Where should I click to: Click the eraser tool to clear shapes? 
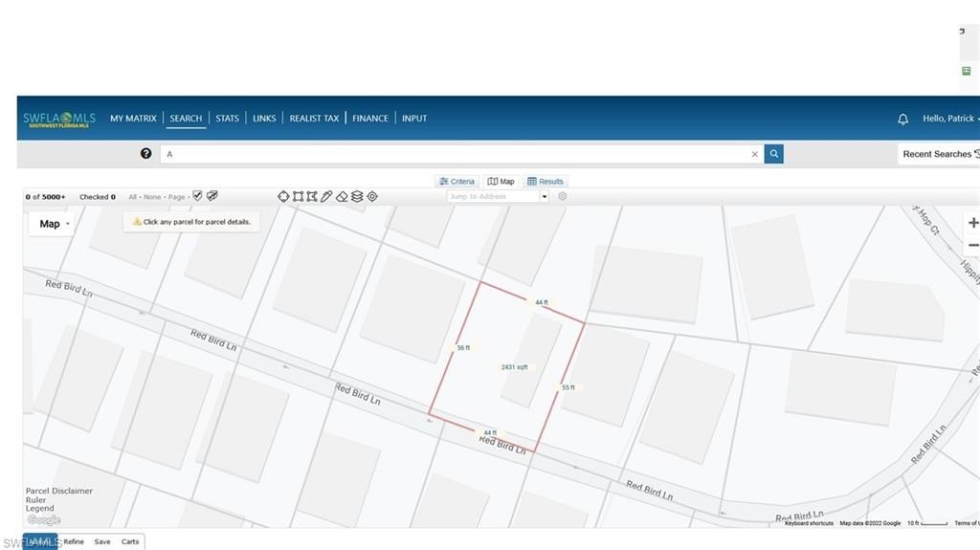342,196
